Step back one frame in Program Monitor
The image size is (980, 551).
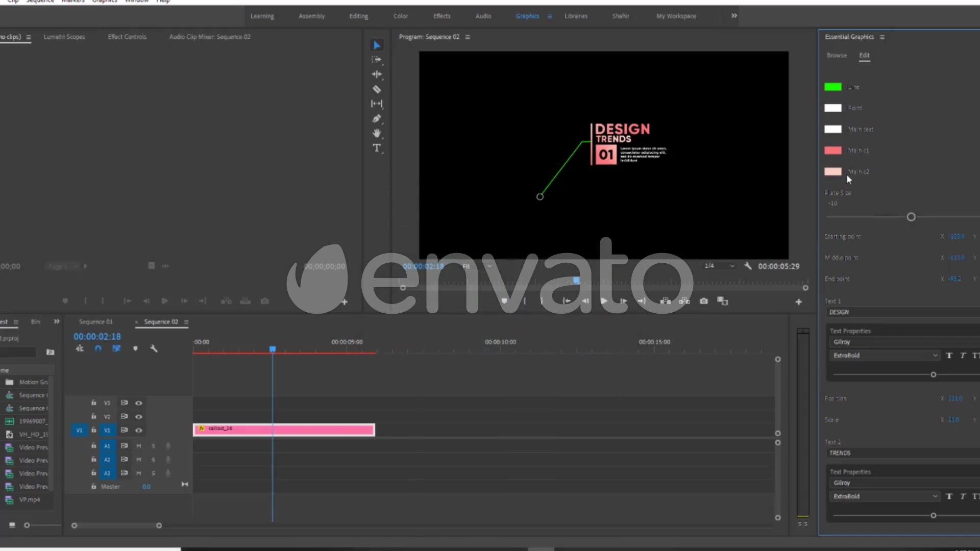585,301
